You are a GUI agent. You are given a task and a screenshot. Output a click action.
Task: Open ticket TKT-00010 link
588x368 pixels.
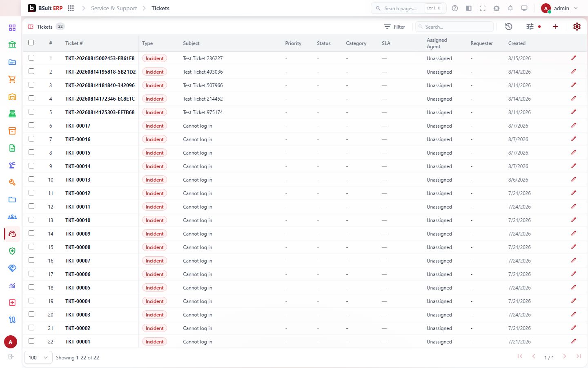tap(78, 220)
